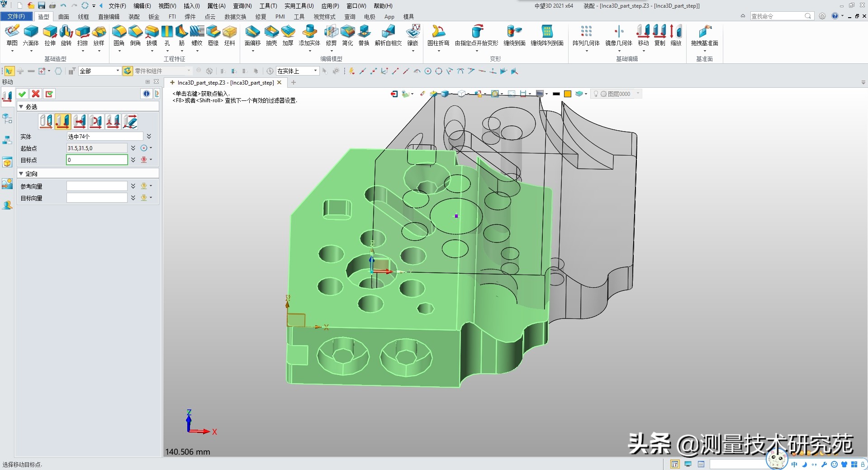Toggle the 零件和组件 filter button
868x470 pixels.
point(128,71)
